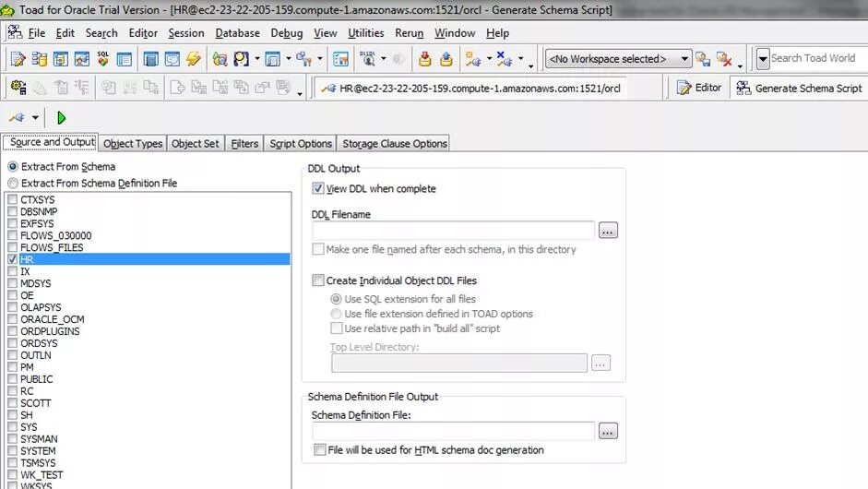Click the speech-bubble window toolbar icon
The image size is (868, 489).
coord(172,59)
